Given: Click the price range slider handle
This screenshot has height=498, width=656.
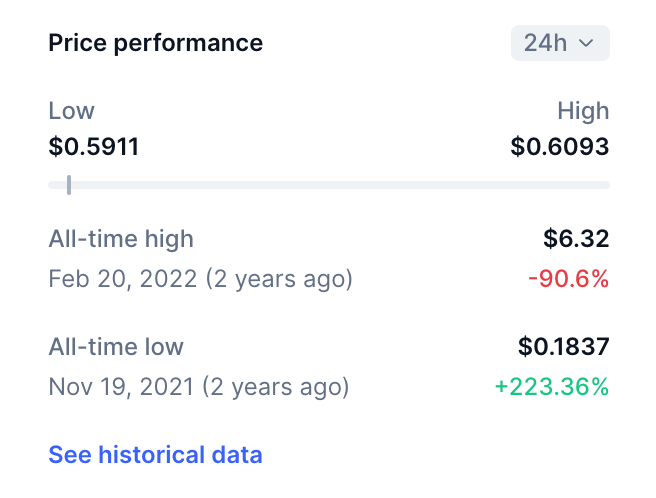Looking at the screenshot, I should [68, 185].
